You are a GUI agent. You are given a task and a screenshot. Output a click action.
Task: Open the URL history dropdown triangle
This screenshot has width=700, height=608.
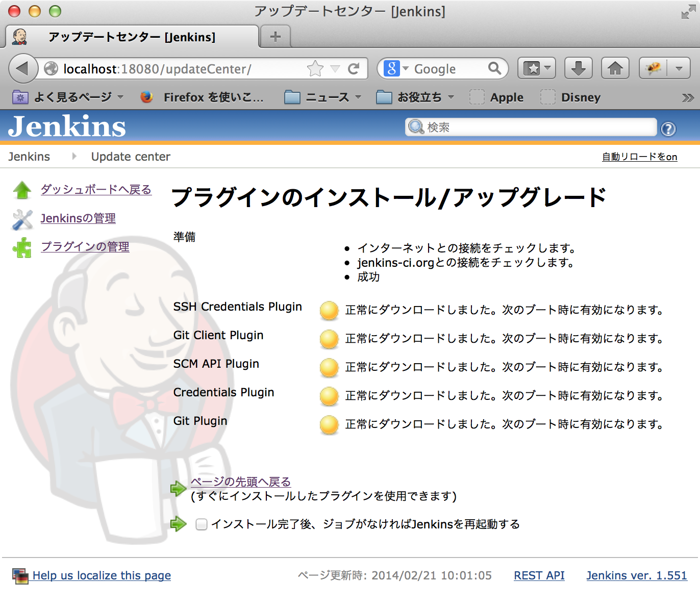tap(335, 69)
